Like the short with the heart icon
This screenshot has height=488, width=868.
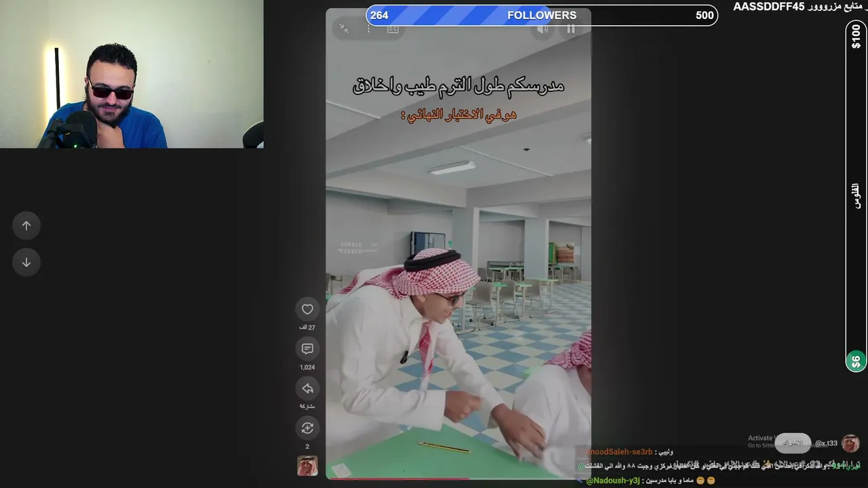[x=307, y=309]
